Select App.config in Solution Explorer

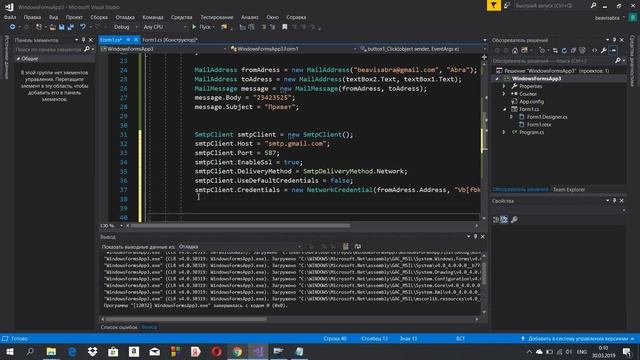[531, 102]
